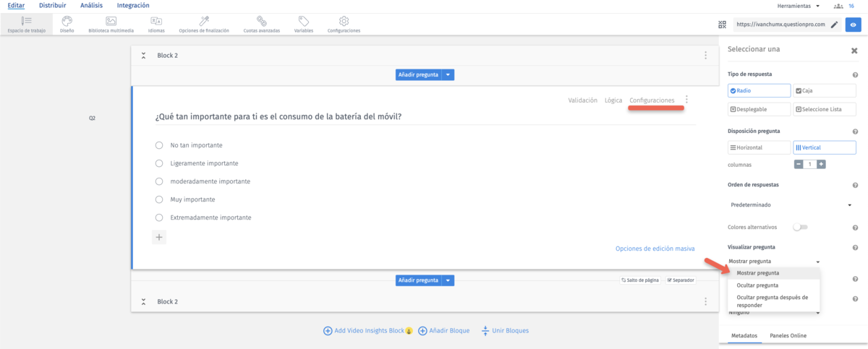Open three-dot menu of top Block 2
The height and width of the screenshot is (349, 868).
tap(705, 55)
